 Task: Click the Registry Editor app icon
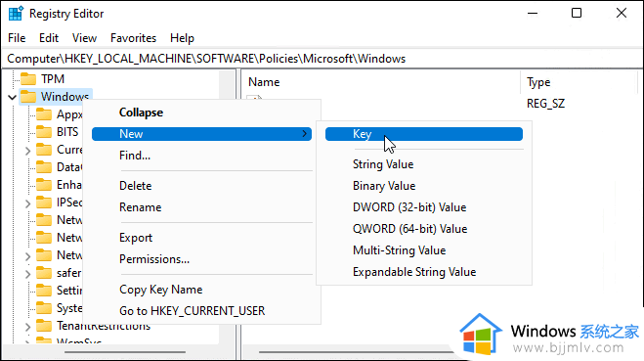pyautogui.click(x=16, y=14)
